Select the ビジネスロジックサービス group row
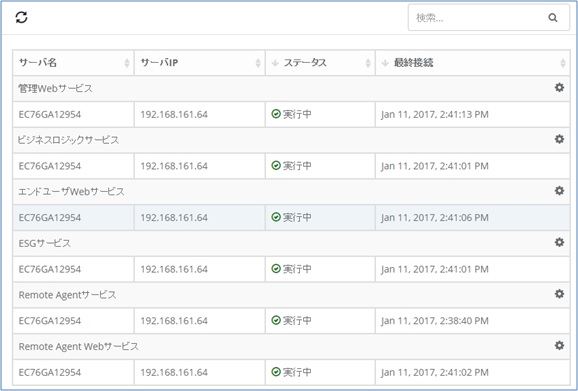The height and width of the screenshot is (391, 578). pos(291,140)
